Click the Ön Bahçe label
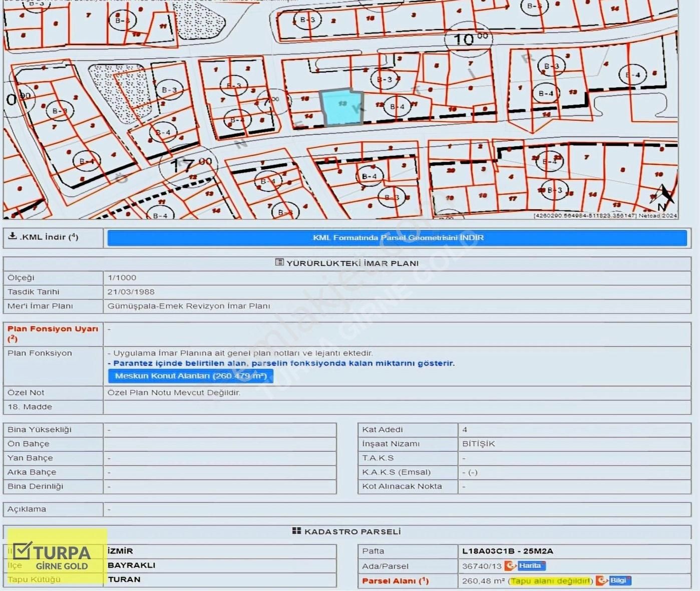700x591 pixels. [29, 444]
